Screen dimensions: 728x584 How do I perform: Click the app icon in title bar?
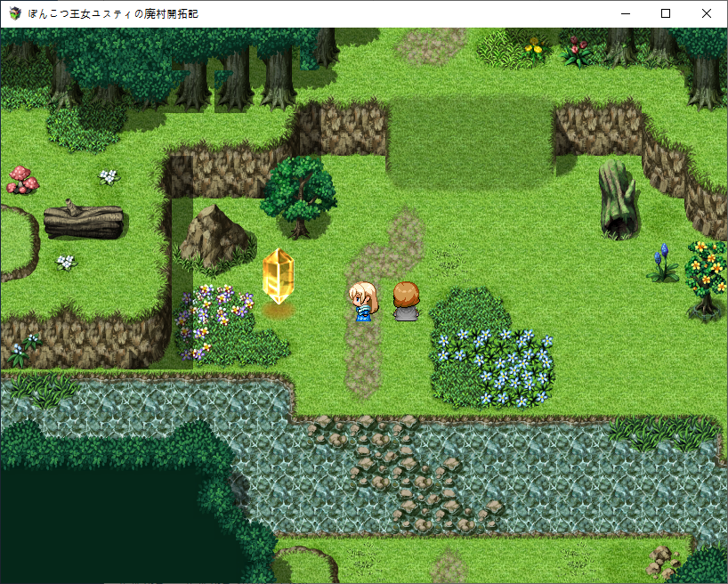click(x=15, y=13)
